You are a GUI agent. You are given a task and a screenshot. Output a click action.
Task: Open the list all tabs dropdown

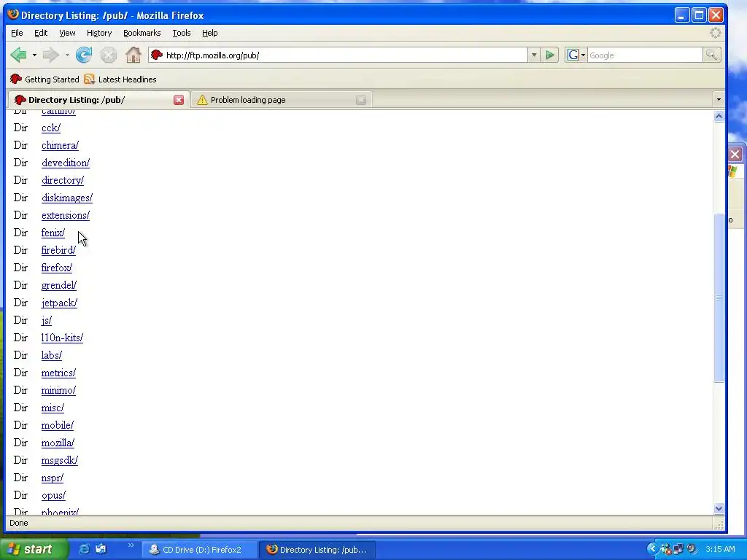719,99
